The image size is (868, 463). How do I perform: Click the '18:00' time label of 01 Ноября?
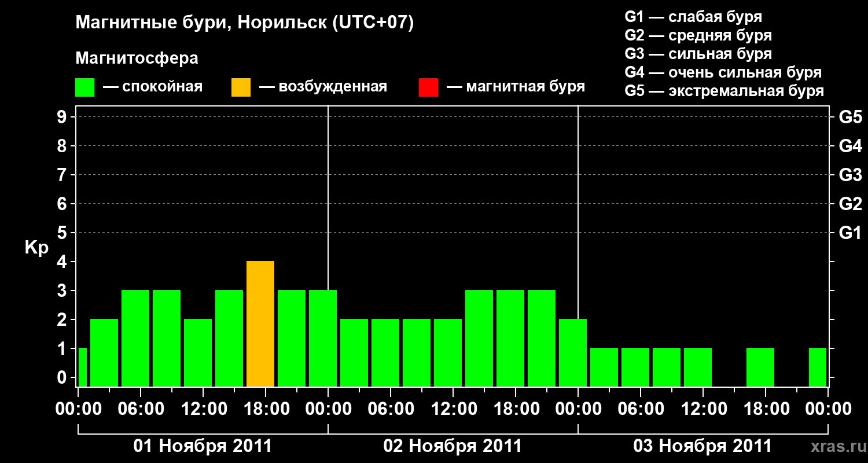[x=266, y=409]
